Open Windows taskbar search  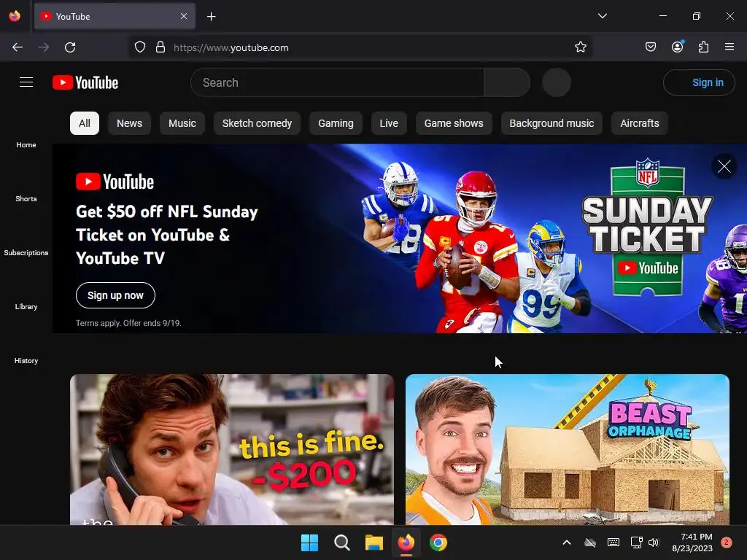point(342,542)
